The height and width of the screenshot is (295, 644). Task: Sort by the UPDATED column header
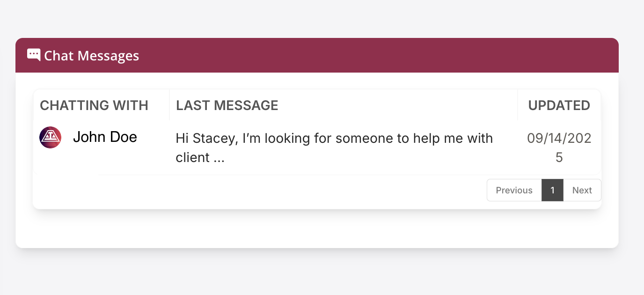pos(559,105)
